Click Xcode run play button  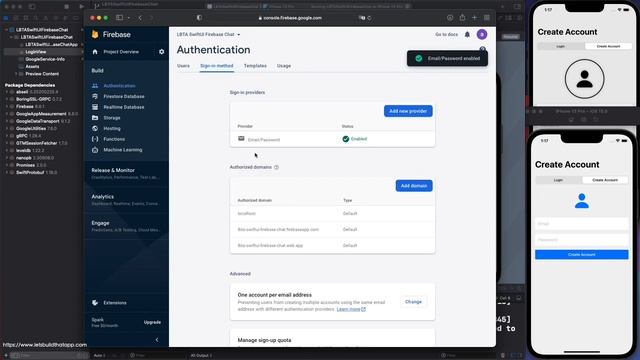pos(81,7)
